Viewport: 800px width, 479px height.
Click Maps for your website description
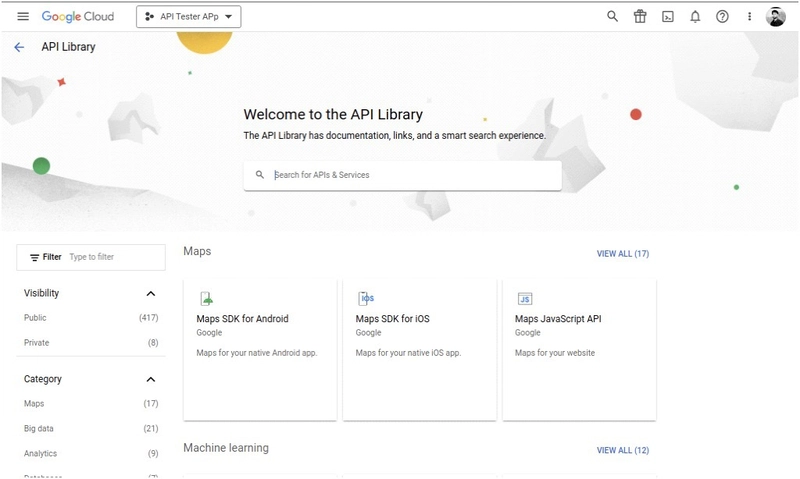(555, 352)
